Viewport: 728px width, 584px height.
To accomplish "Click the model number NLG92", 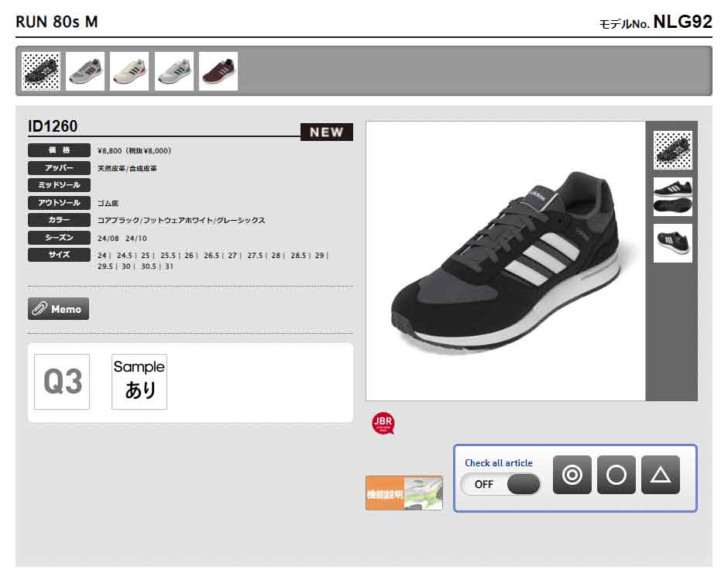I will [682, 22].
